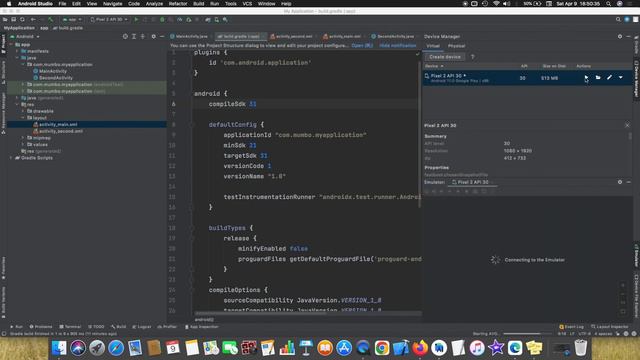Open the Refactor menu
Screen dimensions: 640x360
178,3
